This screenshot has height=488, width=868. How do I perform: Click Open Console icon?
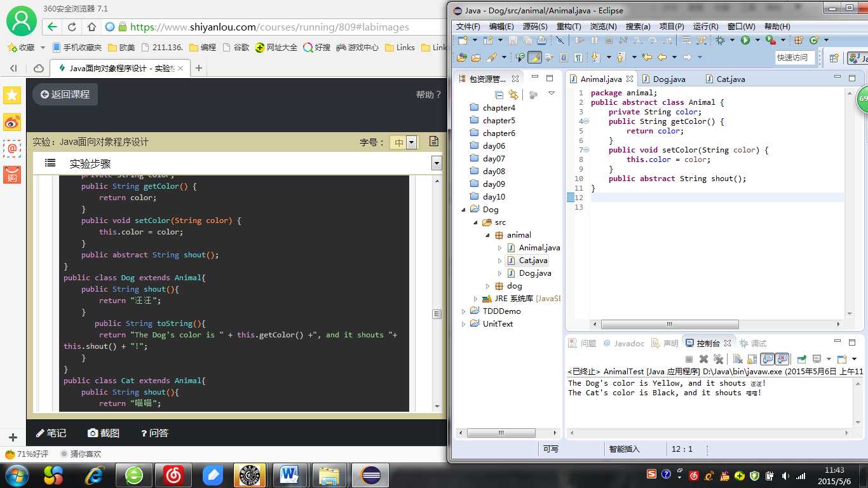click(842, 359)
